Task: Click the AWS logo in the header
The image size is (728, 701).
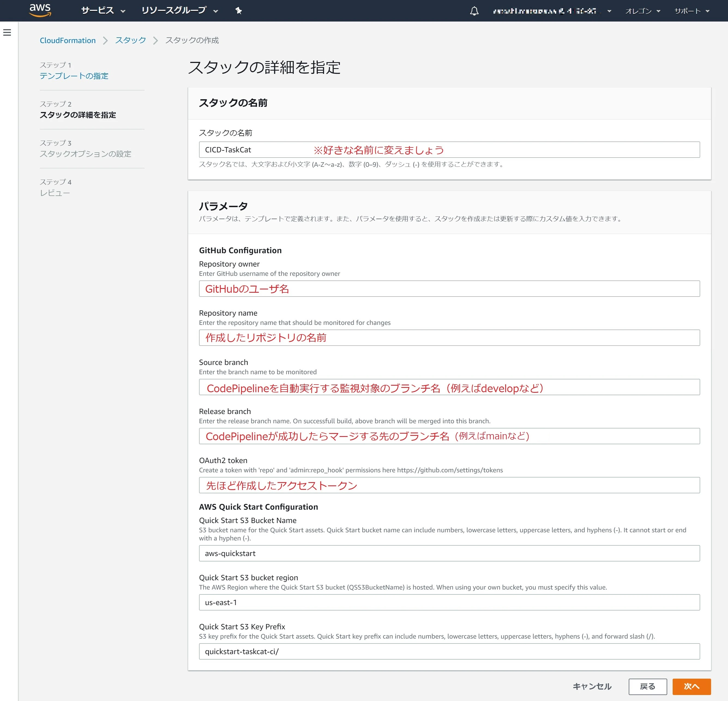Action: click(40, 10)
